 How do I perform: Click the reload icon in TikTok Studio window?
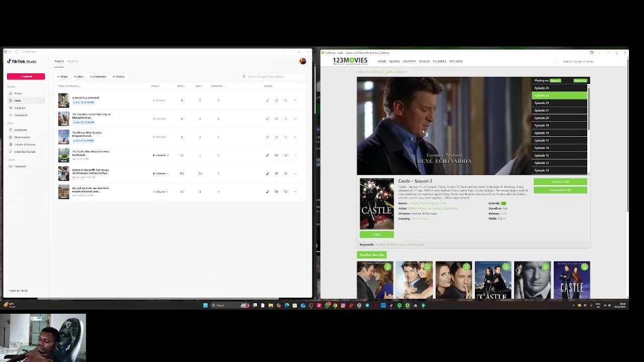tap(17, 52)
